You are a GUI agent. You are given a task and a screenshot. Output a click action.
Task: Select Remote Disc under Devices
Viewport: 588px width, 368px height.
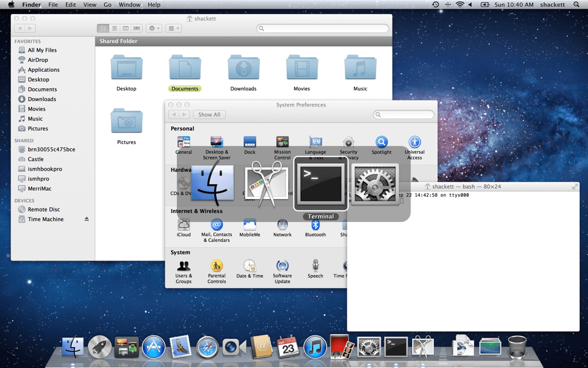pos(43,209)
